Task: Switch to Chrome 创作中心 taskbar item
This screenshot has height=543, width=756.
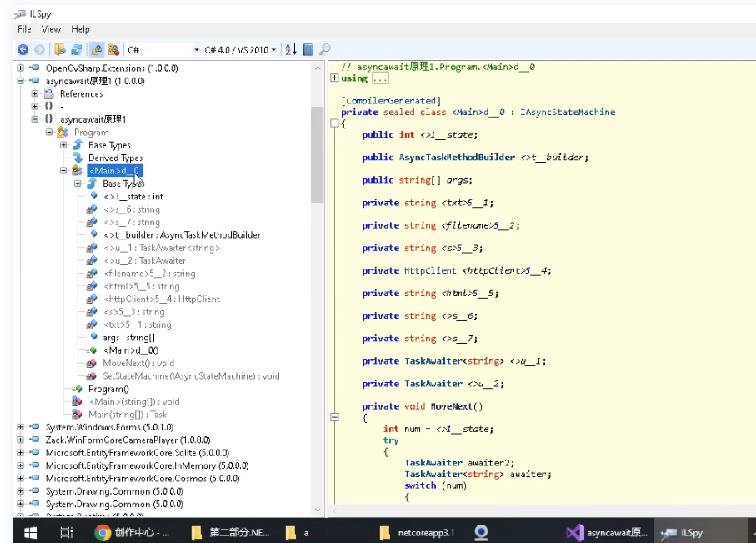Action: [132, 532]
